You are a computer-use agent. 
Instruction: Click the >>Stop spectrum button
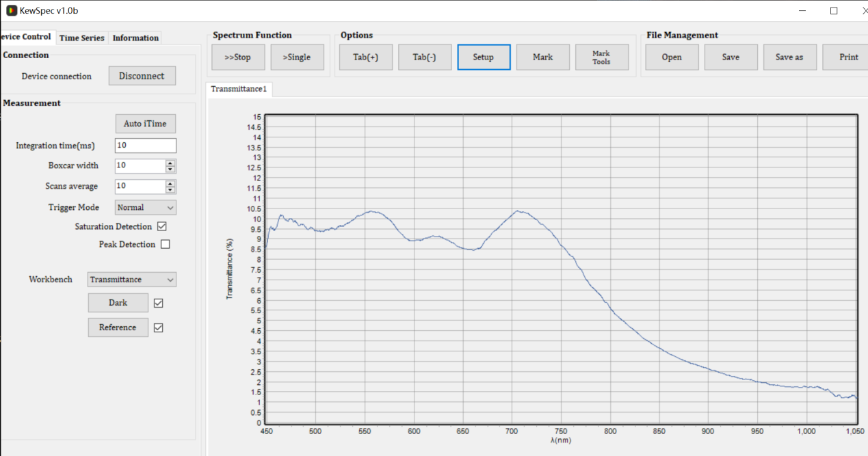(237, 57)
